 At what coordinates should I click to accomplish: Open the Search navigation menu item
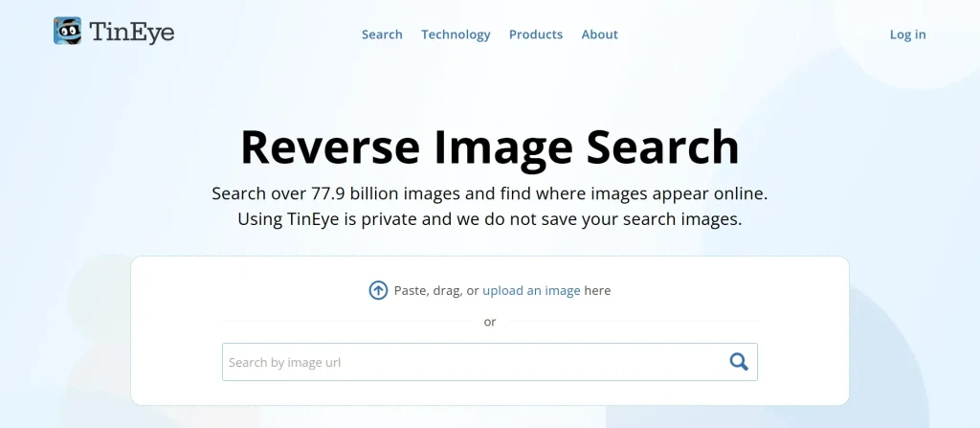pyautogui.click(x=382, y=34)
